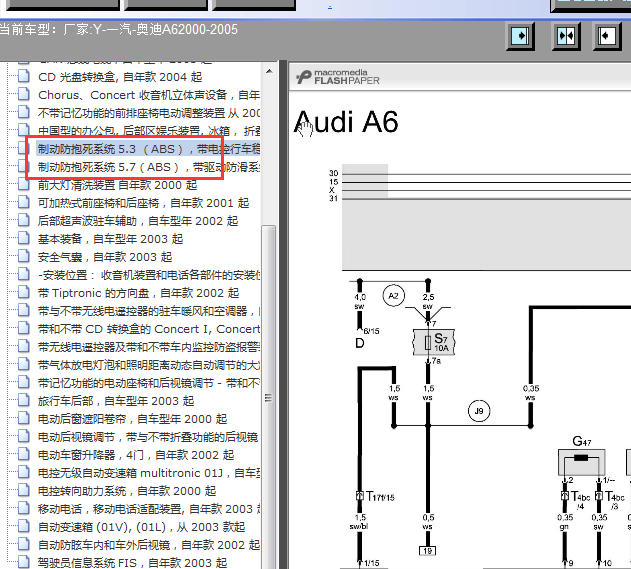Open 基本装备, 自车型年 2003 起
631x569 pixels.
pos(110,239)
